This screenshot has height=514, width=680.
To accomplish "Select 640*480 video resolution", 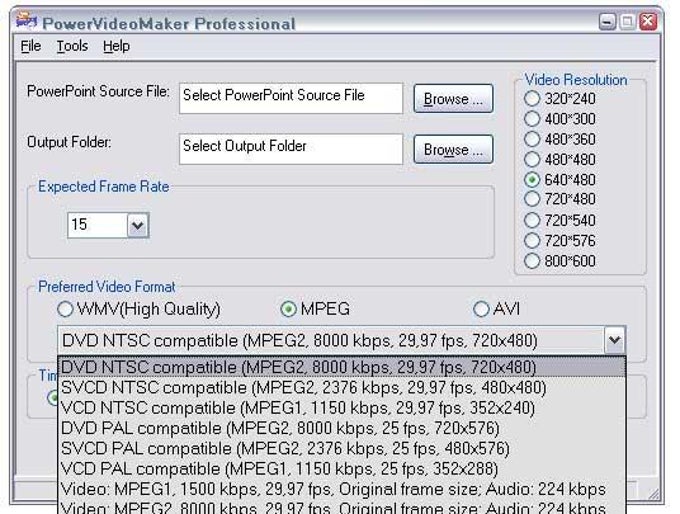I will 560,180.
